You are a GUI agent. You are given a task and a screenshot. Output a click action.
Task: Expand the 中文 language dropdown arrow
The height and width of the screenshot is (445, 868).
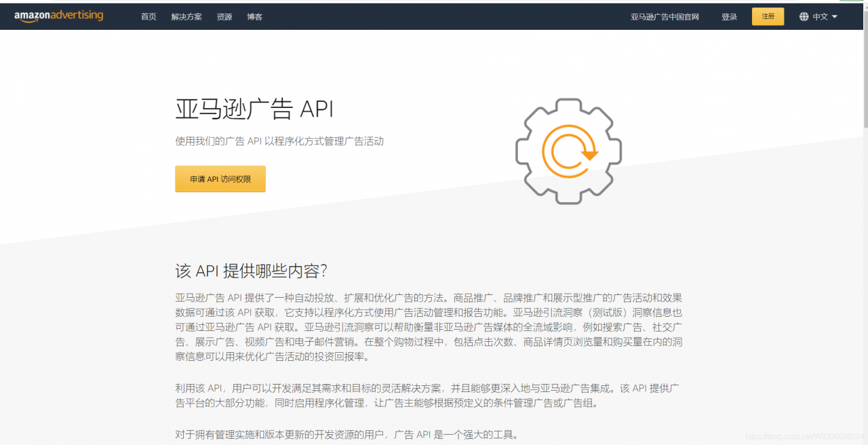pos(835,17)
